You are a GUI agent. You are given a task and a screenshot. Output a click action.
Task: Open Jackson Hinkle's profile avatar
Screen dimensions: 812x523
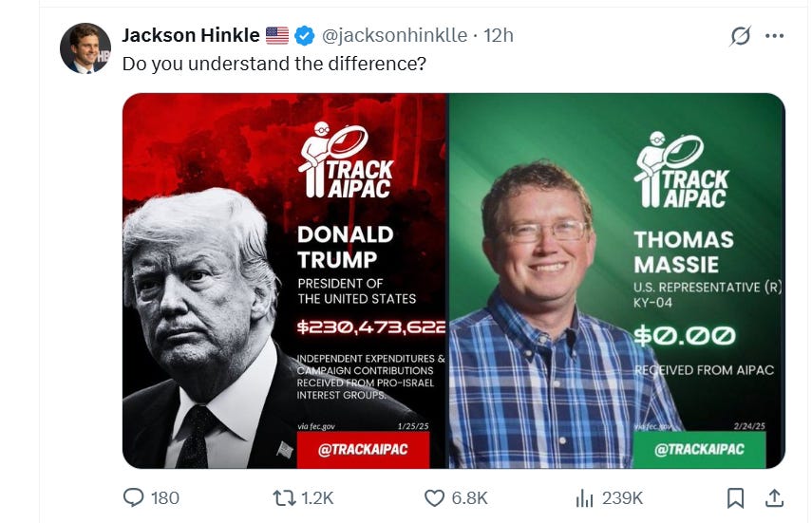point(85,48)
